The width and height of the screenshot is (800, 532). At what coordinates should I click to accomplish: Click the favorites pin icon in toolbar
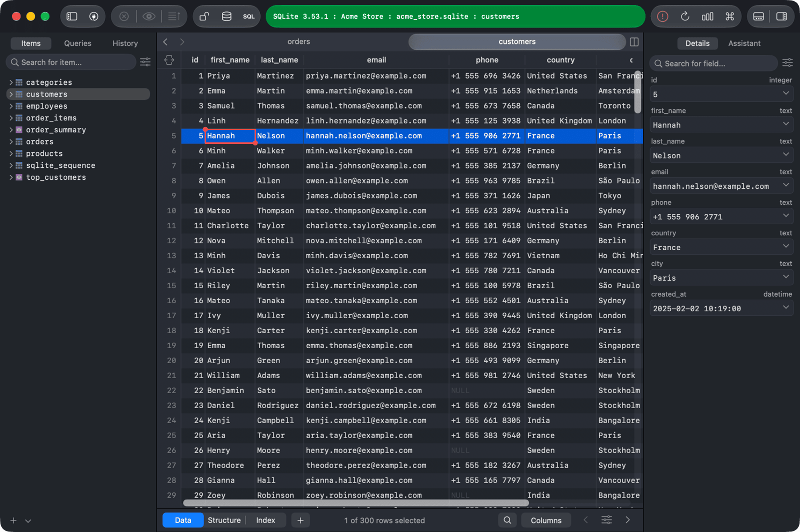click(93, 16)
